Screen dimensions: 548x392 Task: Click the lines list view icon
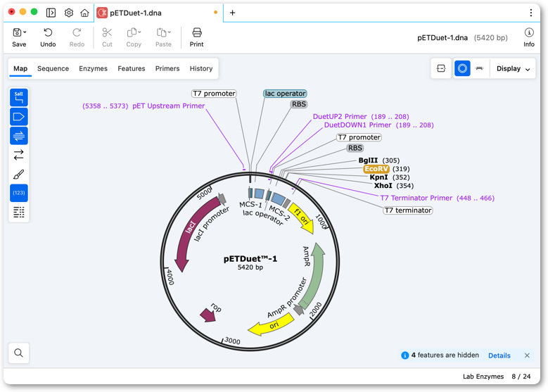(19, 212)
